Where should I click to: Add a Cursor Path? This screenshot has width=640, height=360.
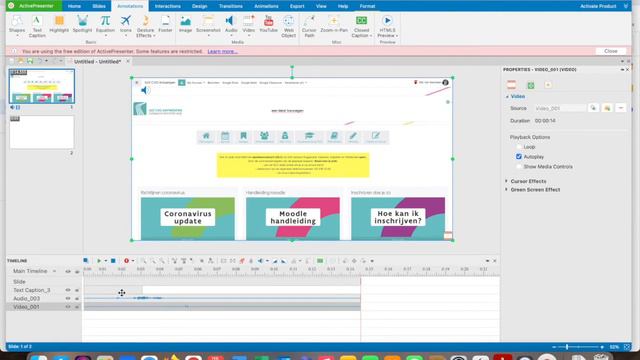pos(309,27)
